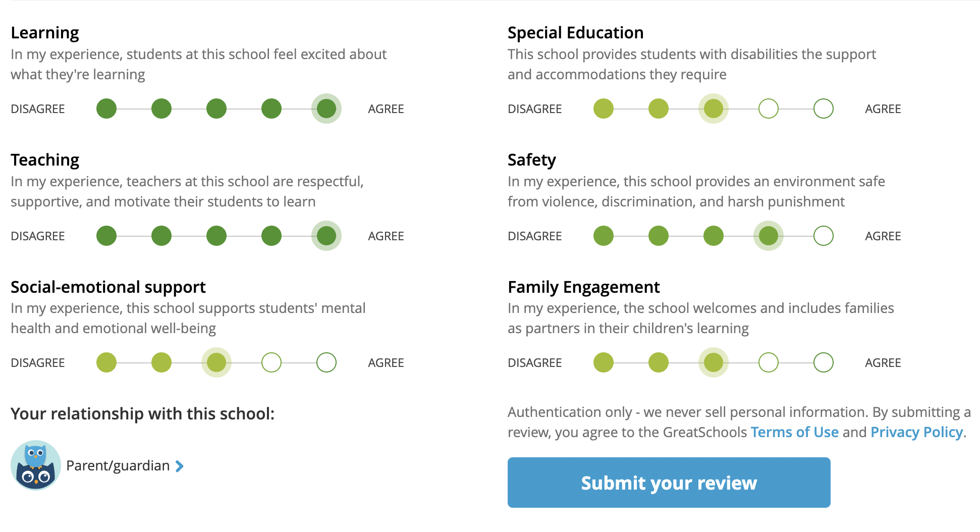Select fifth Special Education rating dot
Image resolution: width=980 pixels, height=532 pixels.
(x=824, y=109)
